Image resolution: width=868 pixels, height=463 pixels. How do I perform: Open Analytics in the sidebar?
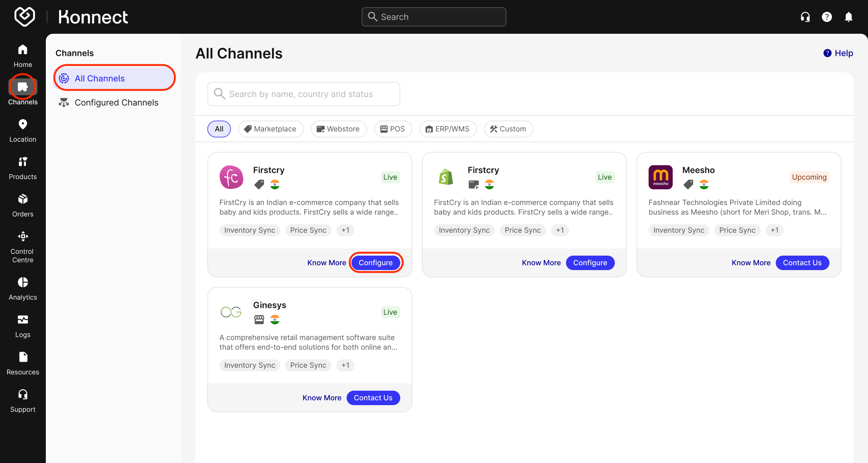point(23,289)
